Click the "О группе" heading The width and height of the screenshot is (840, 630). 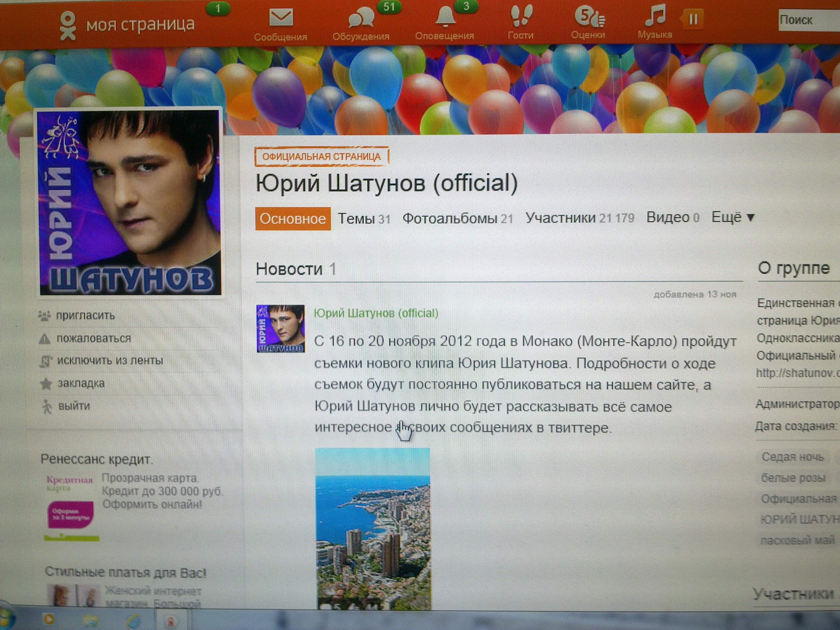794,268
